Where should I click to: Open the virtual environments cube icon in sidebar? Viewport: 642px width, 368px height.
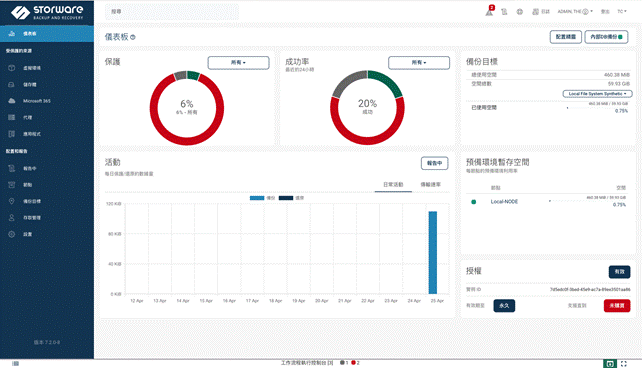coord(11,68)
